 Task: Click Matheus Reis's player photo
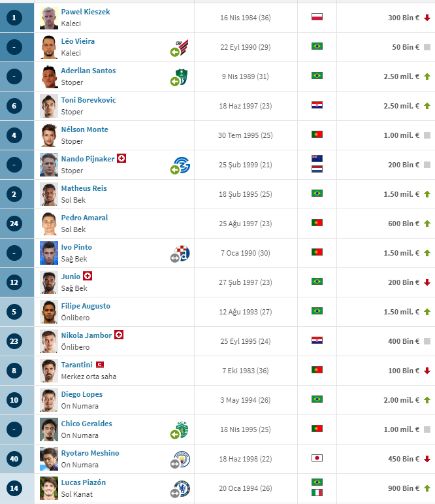coord(49,194)
